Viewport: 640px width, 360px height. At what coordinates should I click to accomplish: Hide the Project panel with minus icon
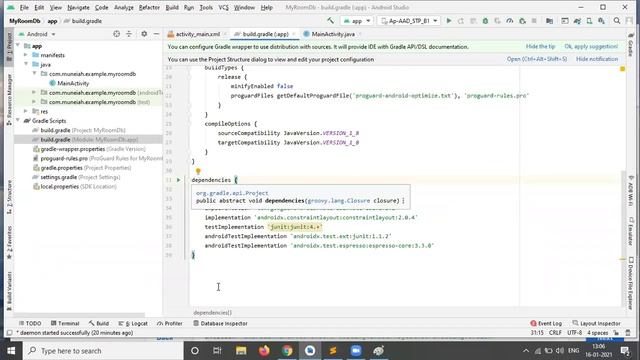coord(156,34)
